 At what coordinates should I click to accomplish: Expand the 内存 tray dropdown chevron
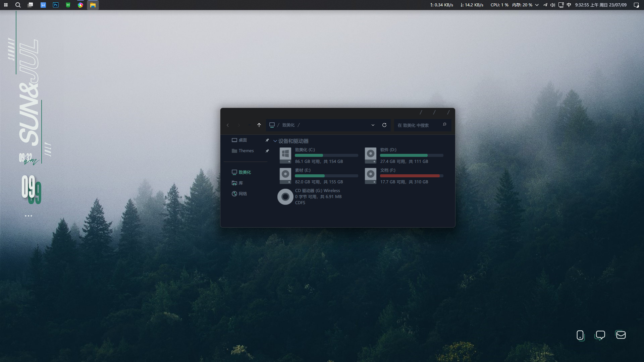[x=536, y=5]
